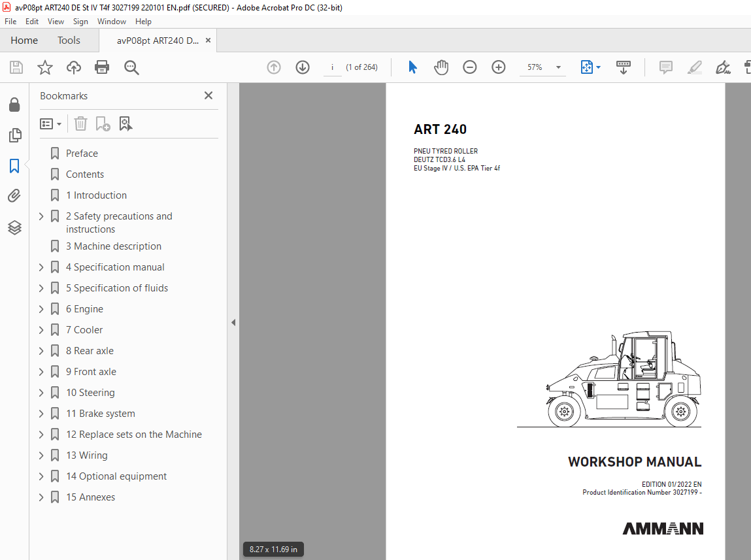Expand 11 Brake system bookmark
Viewport: 751px width, 560px height.
[41, 414]
